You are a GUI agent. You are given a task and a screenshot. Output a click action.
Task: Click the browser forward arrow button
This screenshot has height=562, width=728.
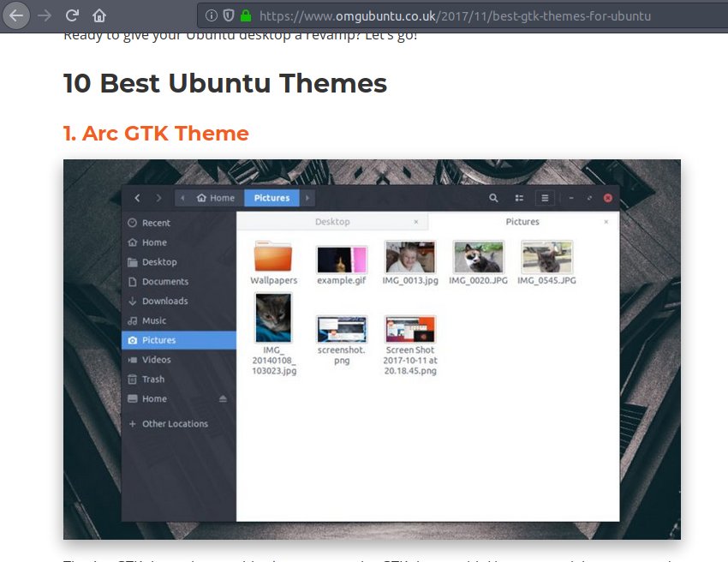(45, 15)
